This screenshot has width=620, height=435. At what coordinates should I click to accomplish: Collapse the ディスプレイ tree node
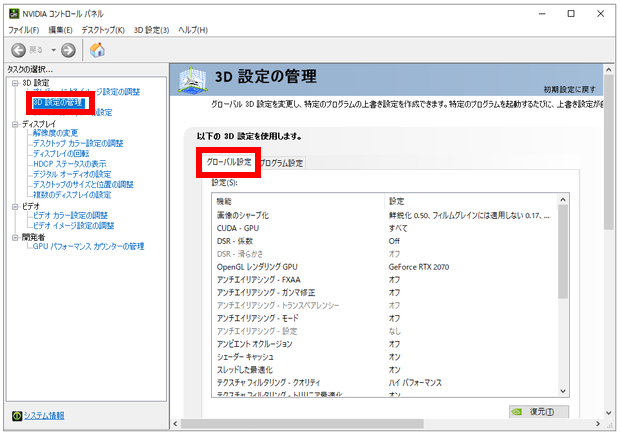tap(15, 124)
